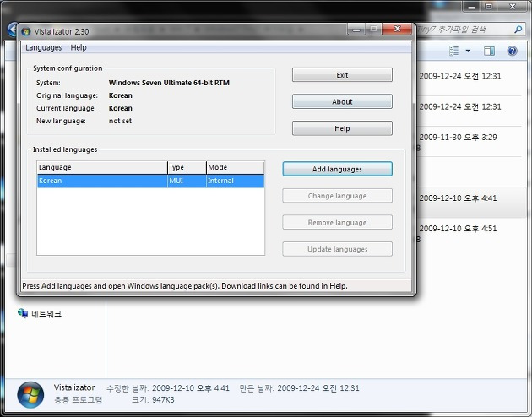
Task: Minimize the Explorer window behind
Action: 471,6
